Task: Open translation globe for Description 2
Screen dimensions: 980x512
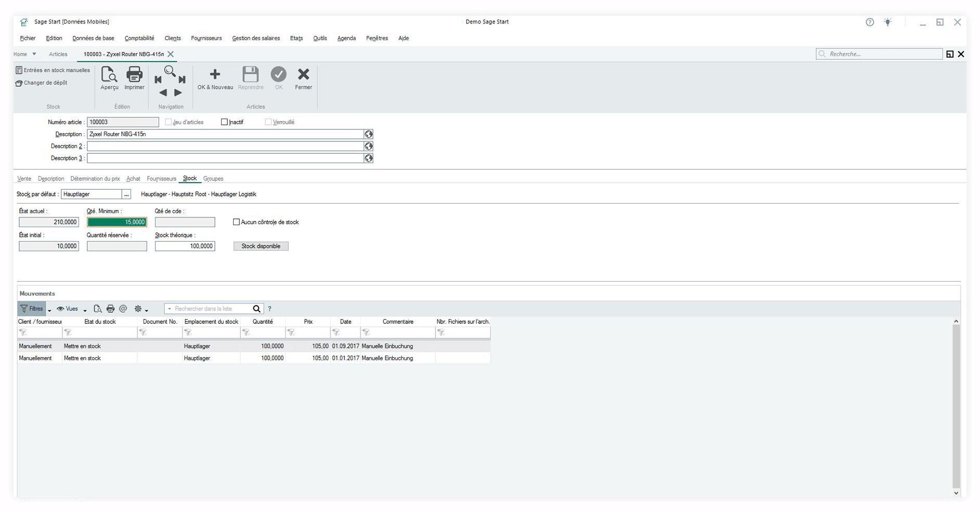Action: click(369, 146)
